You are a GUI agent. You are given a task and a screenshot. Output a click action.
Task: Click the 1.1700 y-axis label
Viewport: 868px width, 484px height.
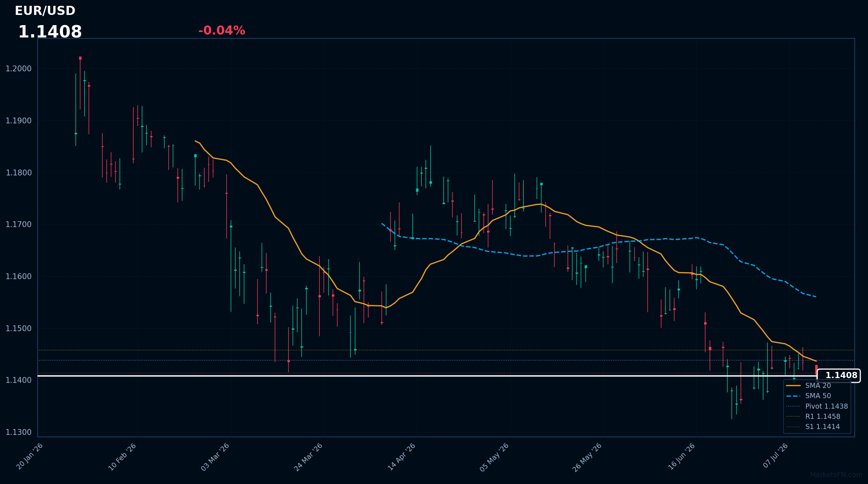click(19, 225)
